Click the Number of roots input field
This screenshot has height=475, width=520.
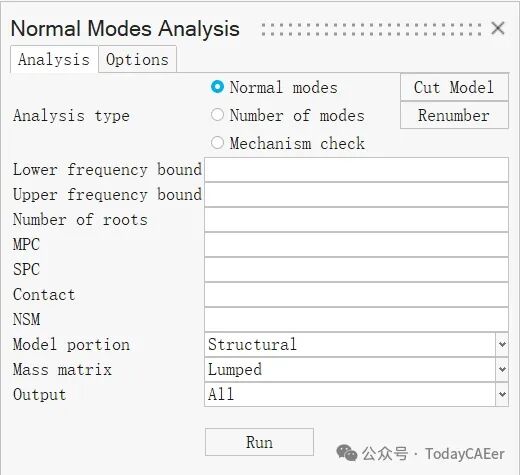[356, 220]
